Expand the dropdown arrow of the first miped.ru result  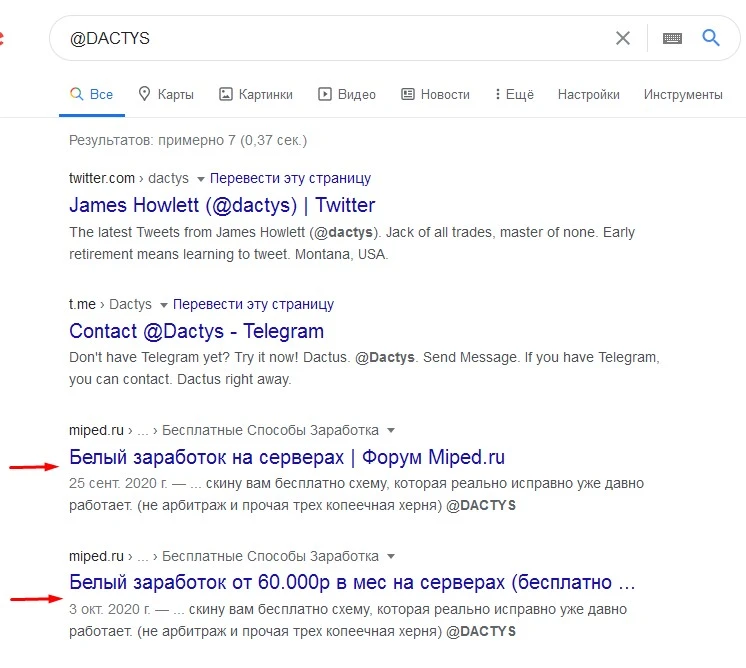point(391,431)
